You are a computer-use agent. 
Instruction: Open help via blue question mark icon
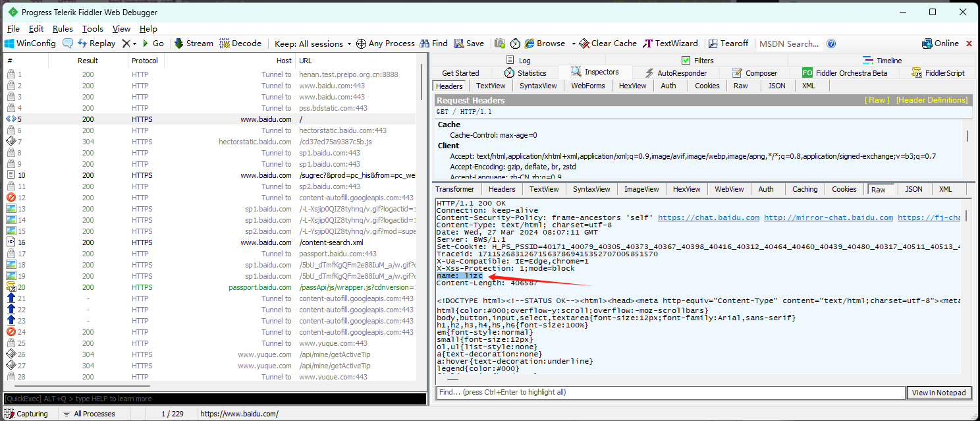click(831, 43)
